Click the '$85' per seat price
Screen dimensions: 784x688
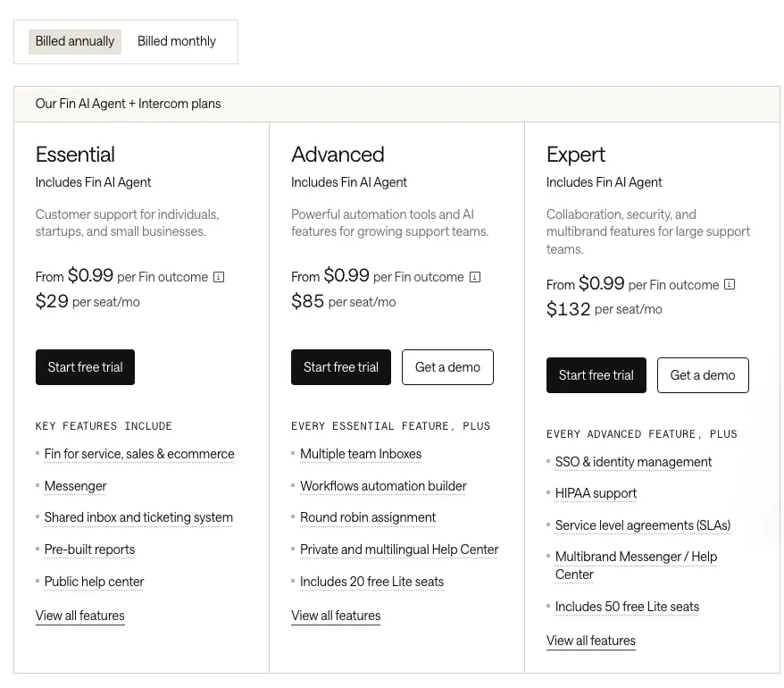coord(307,301)
